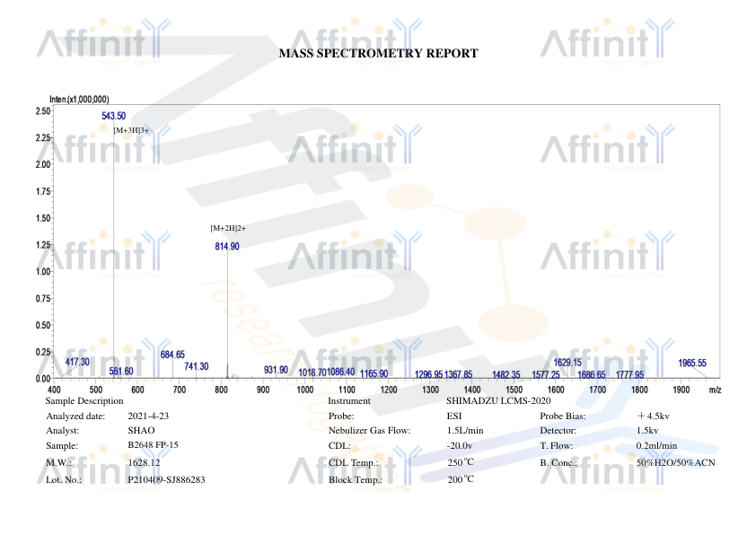756x535 pixels.
Task: Click the 417.30 peak label
Action: 77,362
